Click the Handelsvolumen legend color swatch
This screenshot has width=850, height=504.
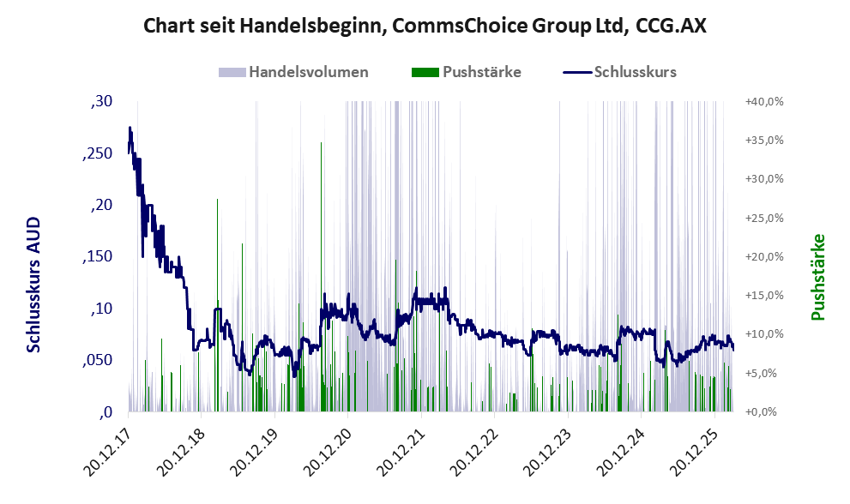232,72
